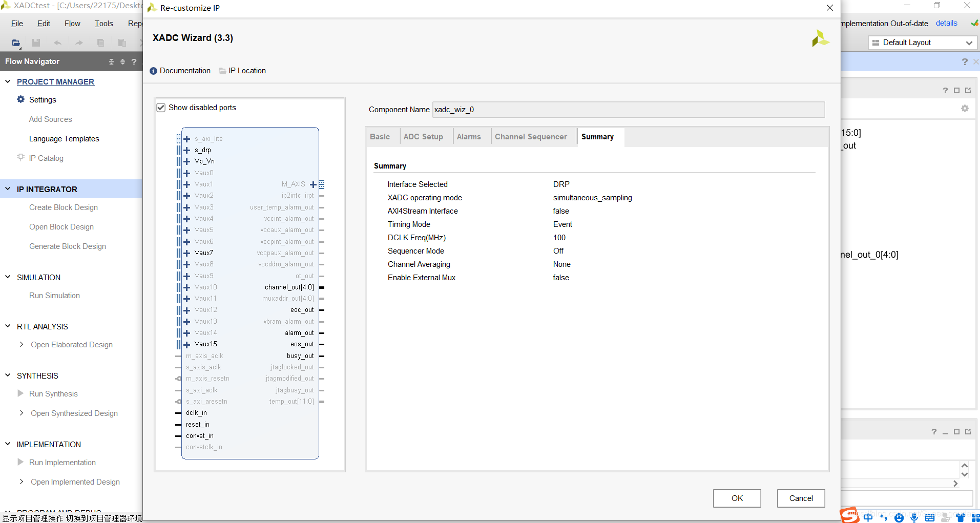Open the Flow menu
The height and width of the screenshot is (523, 980).
point(72,24)
